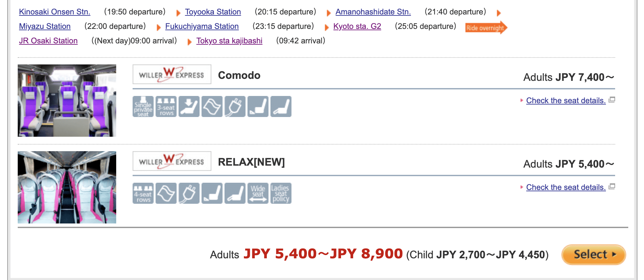
Task: Click the blanket icon in Comodo row
Action: [x=212, y=106]
